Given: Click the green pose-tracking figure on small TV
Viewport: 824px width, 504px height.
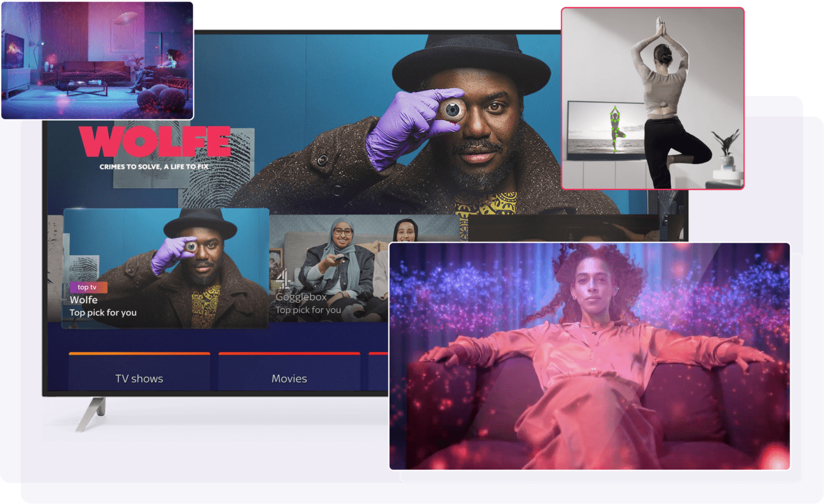Looking at the screenshot, I should coord(615,129).
